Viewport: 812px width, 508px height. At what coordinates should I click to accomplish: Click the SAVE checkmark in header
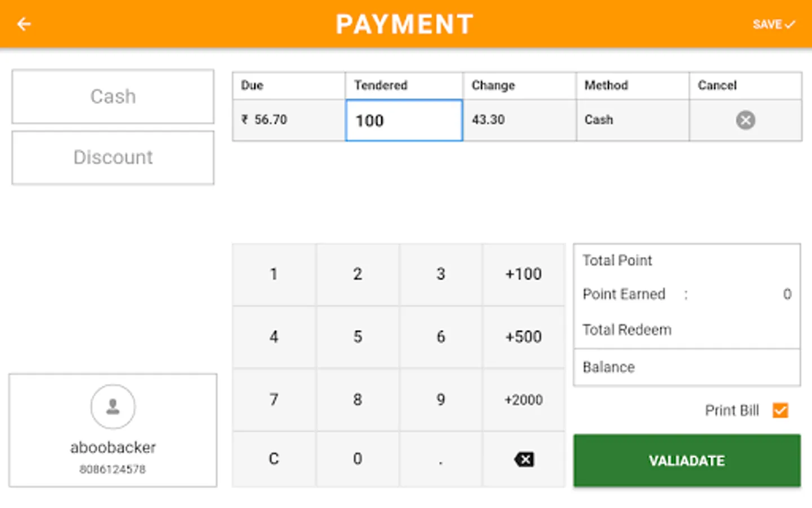coord(774,24)
